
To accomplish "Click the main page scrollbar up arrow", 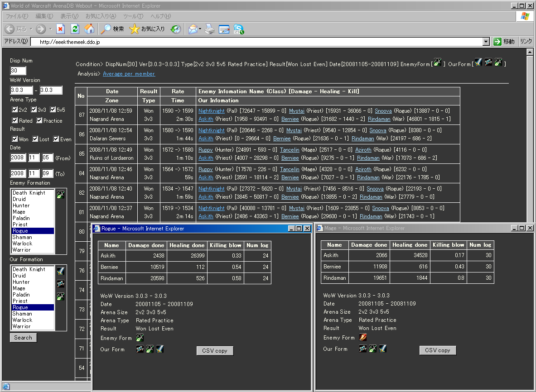I will pyautogui.click(x=530, y=52).
